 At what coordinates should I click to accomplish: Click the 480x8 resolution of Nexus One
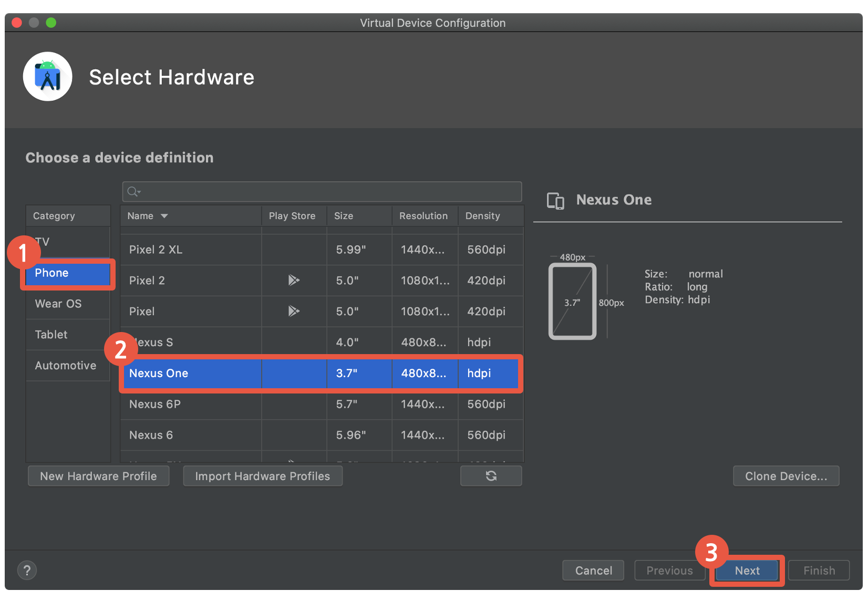coord(424,374)
